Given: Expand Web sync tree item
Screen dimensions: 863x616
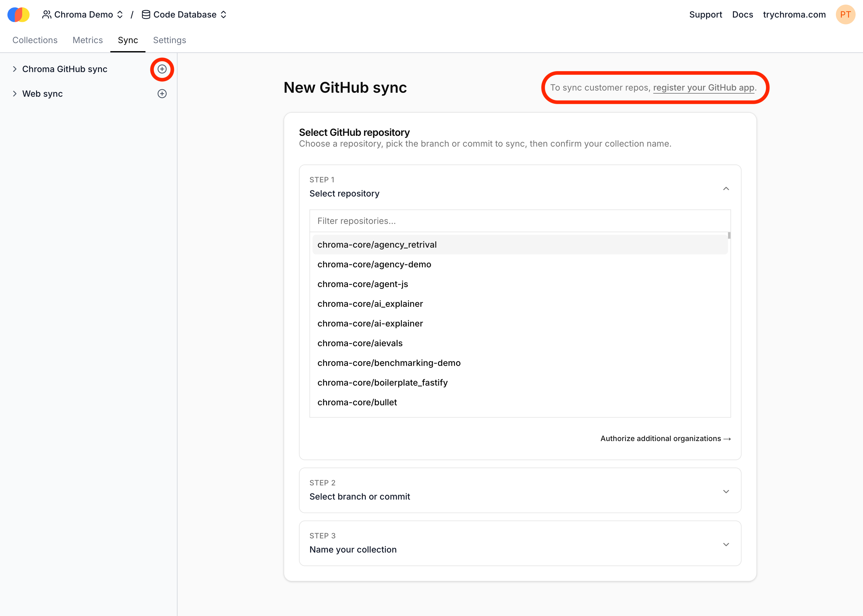Looking at the screenshot, I should (15, 94).
